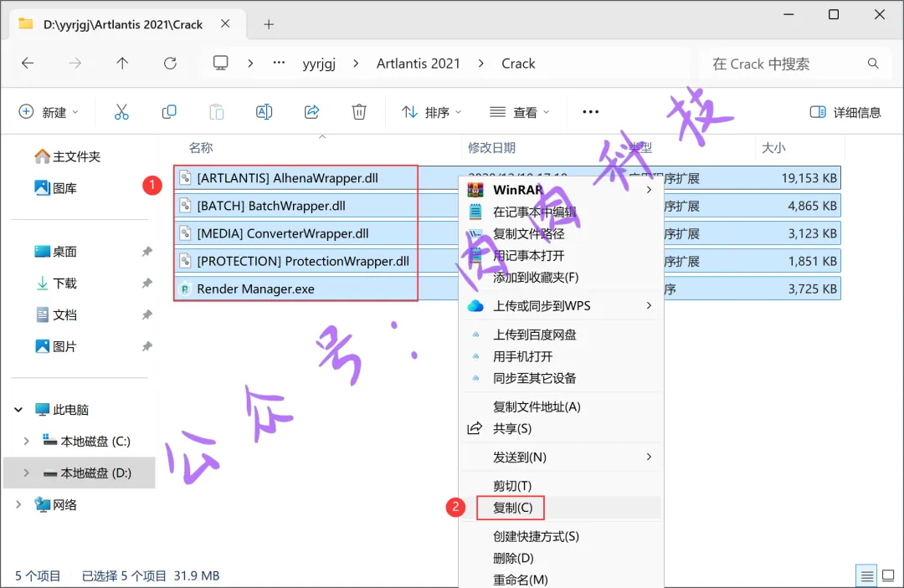Expand 本地磁盘 (D:) tree node

[27, 473]
